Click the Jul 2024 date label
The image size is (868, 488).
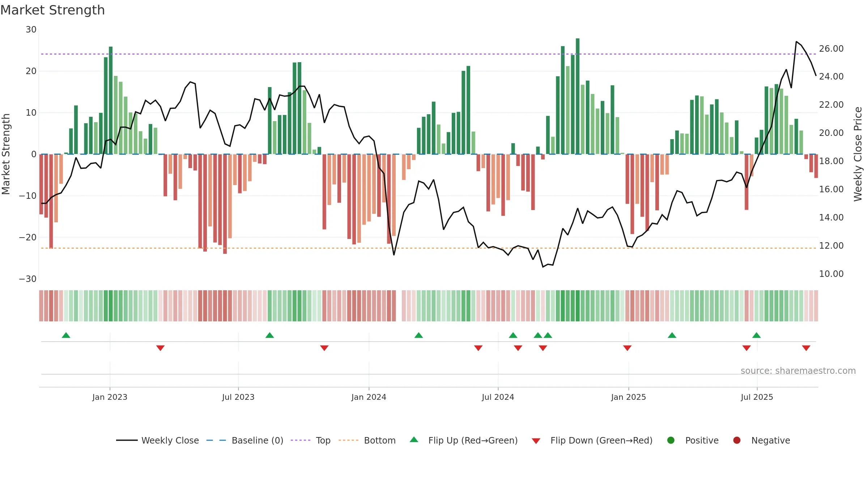498,397
